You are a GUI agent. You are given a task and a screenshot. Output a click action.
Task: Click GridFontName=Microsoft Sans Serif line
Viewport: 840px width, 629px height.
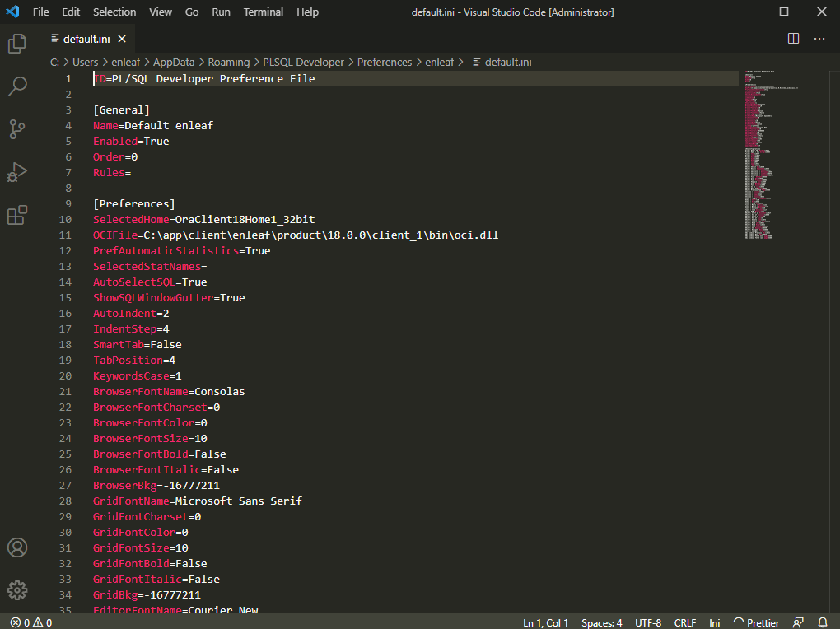point(198,501)
